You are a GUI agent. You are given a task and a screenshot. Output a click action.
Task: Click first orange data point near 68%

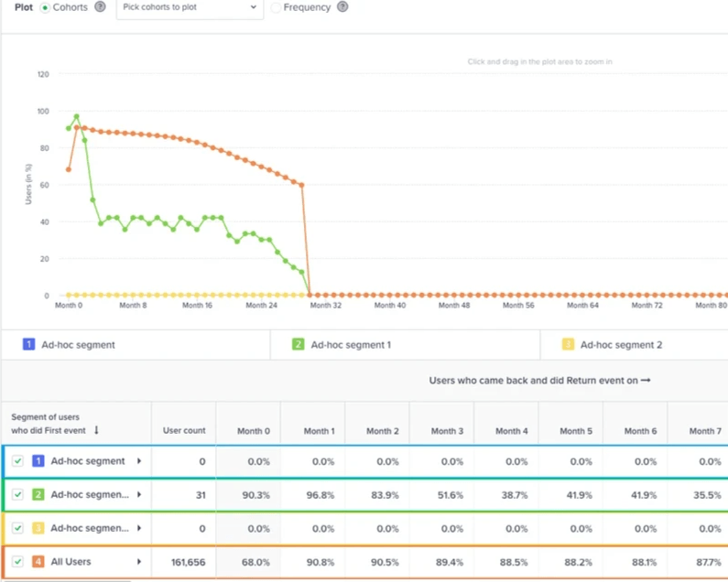pyautogui.click(x=69, y=169)
